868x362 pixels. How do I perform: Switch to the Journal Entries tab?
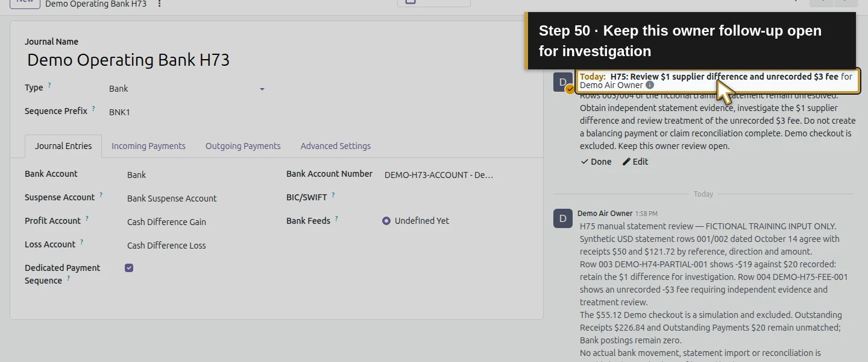click(x=63, y=146)
